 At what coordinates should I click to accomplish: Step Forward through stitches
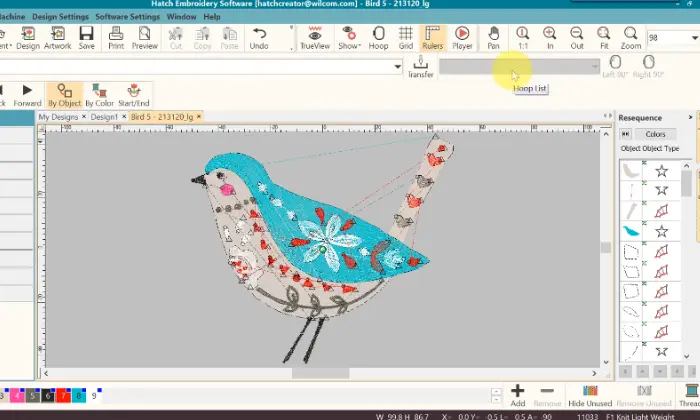27,96
